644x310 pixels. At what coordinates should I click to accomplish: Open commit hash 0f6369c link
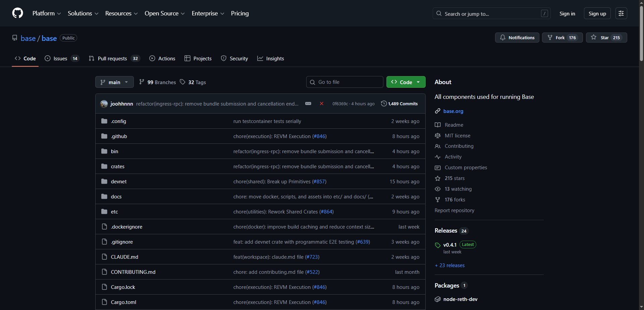340,104
